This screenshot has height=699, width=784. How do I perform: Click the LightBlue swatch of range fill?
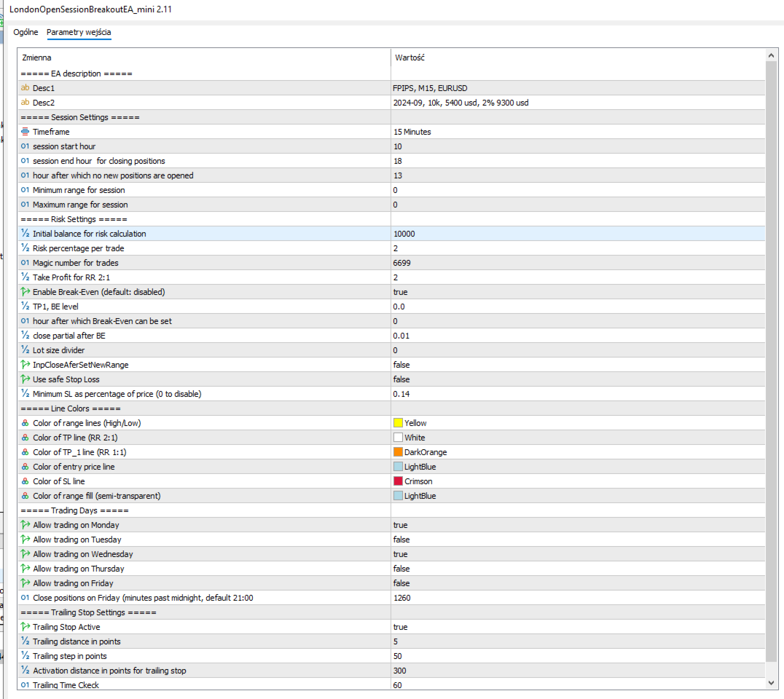click(398, 496)
